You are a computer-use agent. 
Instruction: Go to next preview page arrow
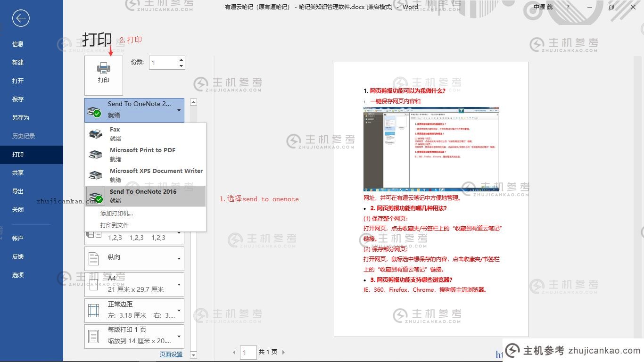click(x=283, y=352)
